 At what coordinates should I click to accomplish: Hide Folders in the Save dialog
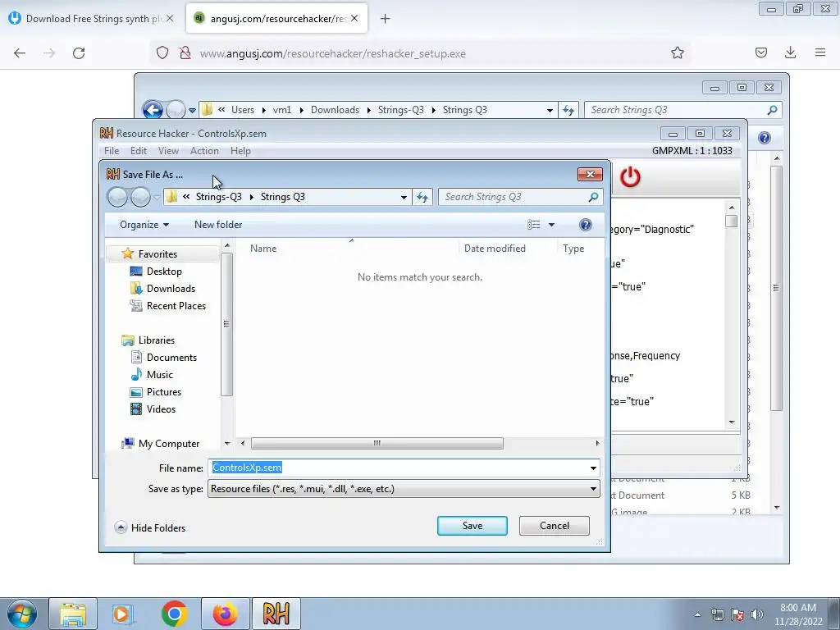pyautogui.click(x=150, y=527)
